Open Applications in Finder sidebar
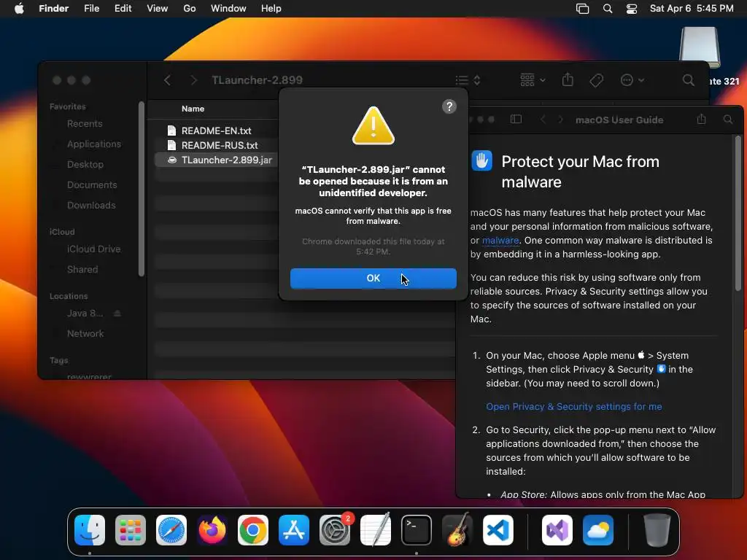This screenshot has height=560, width=747. 94,144
